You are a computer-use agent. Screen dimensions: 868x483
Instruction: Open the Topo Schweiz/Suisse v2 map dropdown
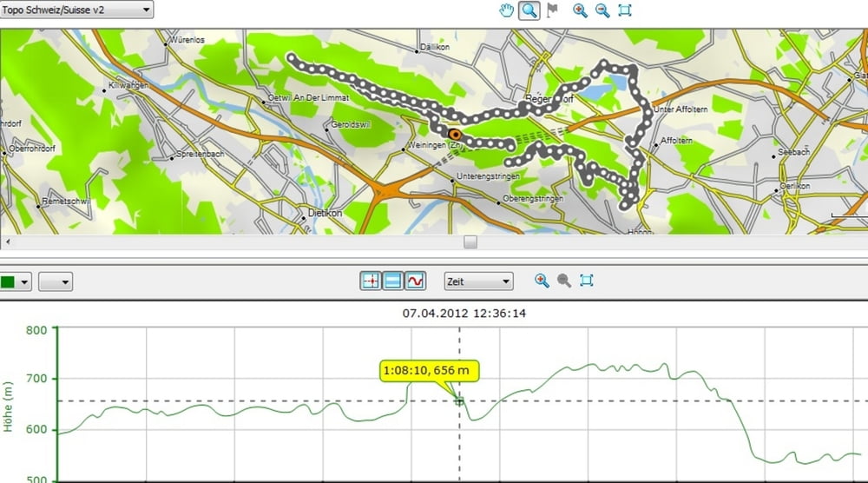coord(76,10)
